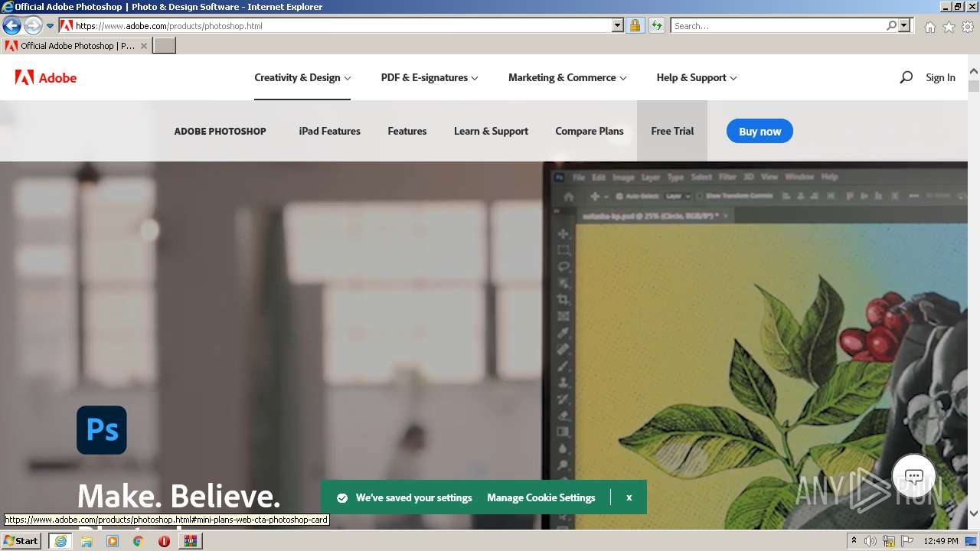980x551 pixels.
Task: Click the ADOBE PHOTOSHOP subnav title
Action: pyautogui.click(x=220, y=131)
